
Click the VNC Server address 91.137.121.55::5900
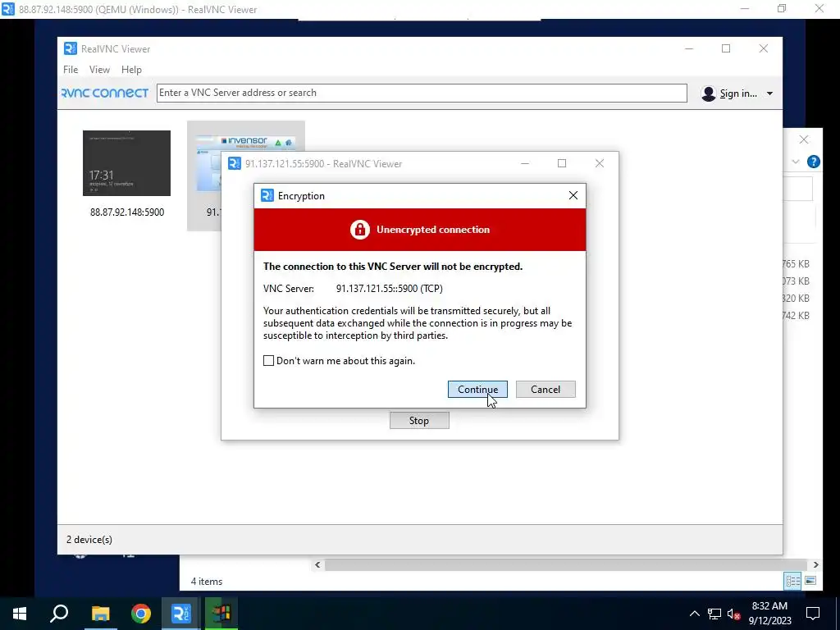[x=390, y=288]
